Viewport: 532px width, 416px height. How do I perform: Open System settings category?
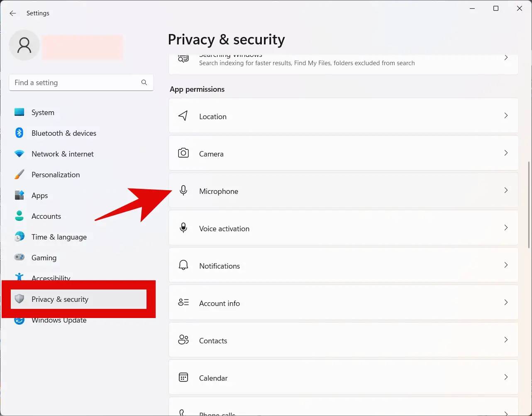pyautogui.click(x=43, y=113)
